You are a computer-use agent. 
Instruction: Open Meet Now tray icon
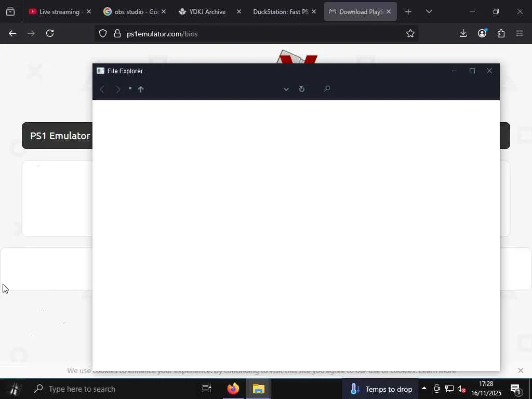(437, 389)
